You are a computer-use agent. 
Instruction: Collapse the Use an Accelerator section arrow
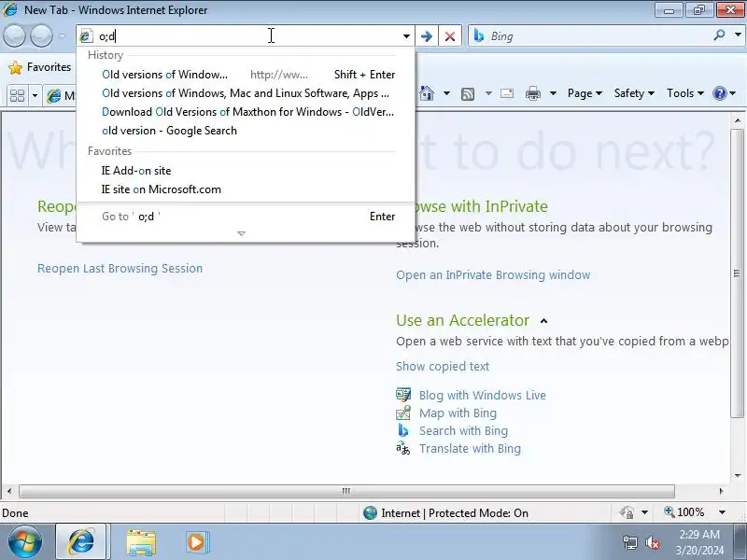pyautogui.click(x=543, y=321)
